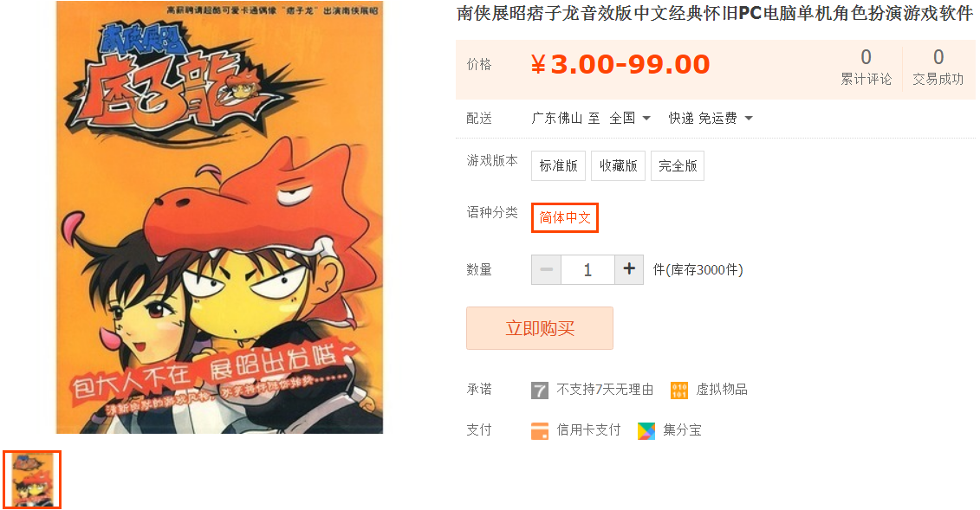
Task: Open the 交易成功 transactions count
Action: pos(938,68)
